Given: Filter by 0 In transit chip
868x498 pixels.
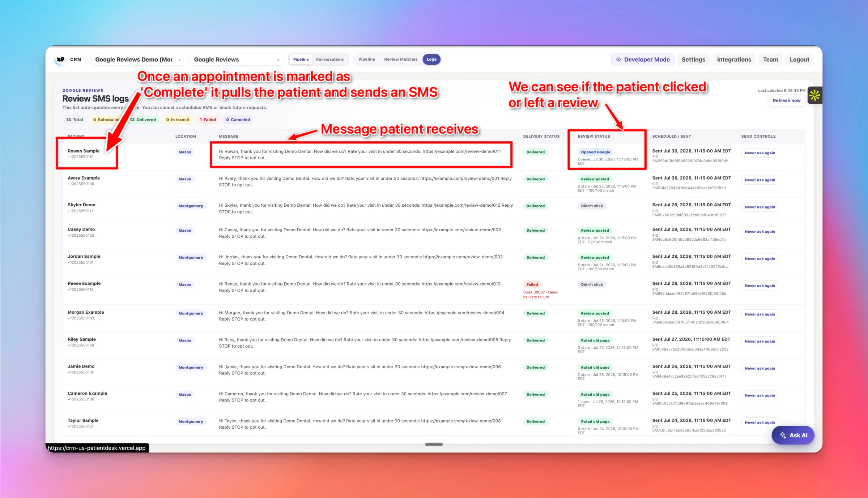Looking at the screenshot, I should coord(178,120).
